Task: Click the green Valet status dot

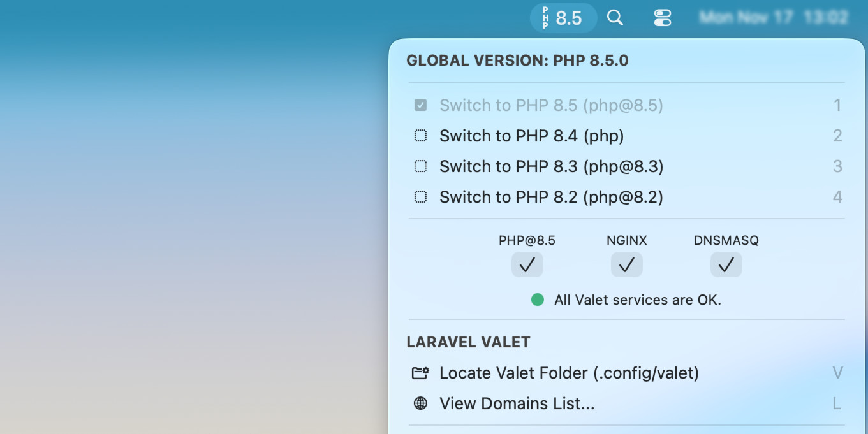Action: 538,300
